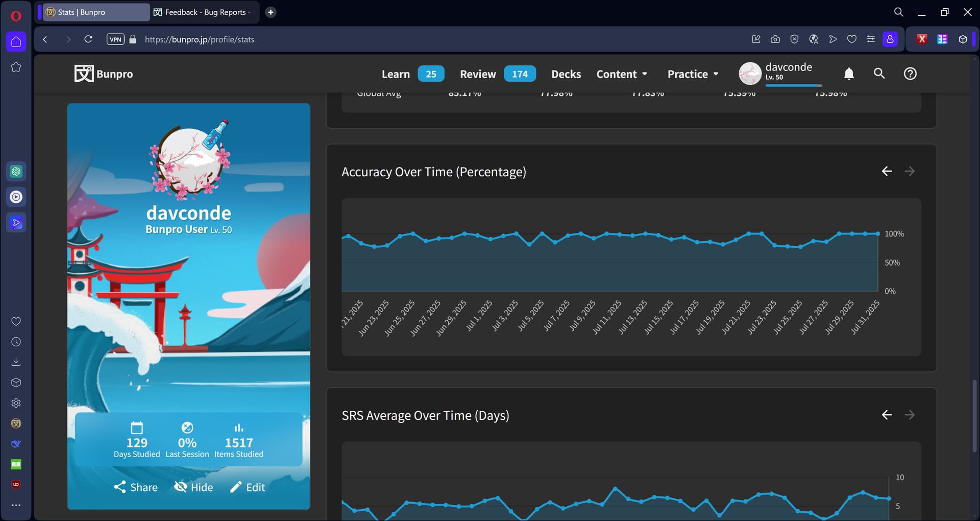The image size is (980, 521).
Task: Open Bunpro site search magnifier
Action: pos(879,74)
